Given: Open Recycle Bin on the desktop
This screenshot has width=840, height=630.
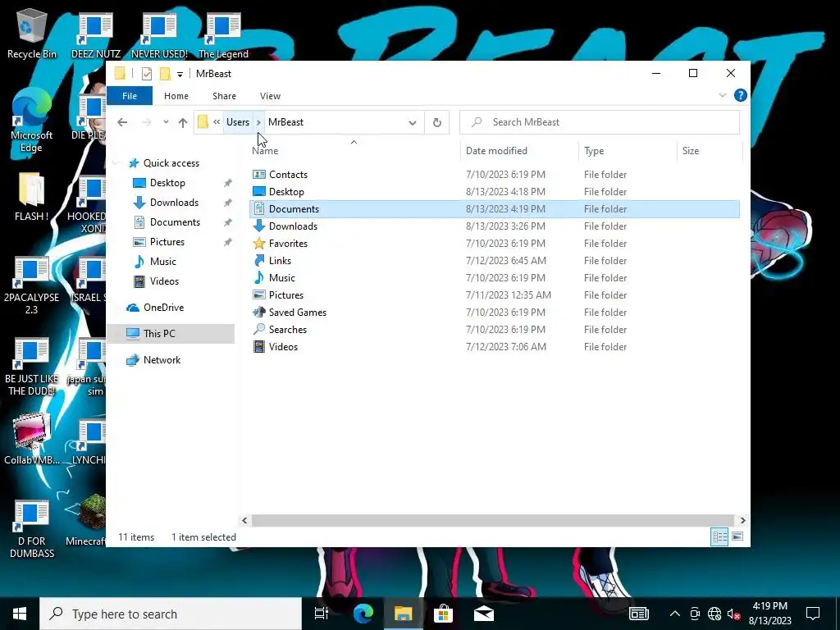Looking at the screenshot, I should (x=32, y=34).
